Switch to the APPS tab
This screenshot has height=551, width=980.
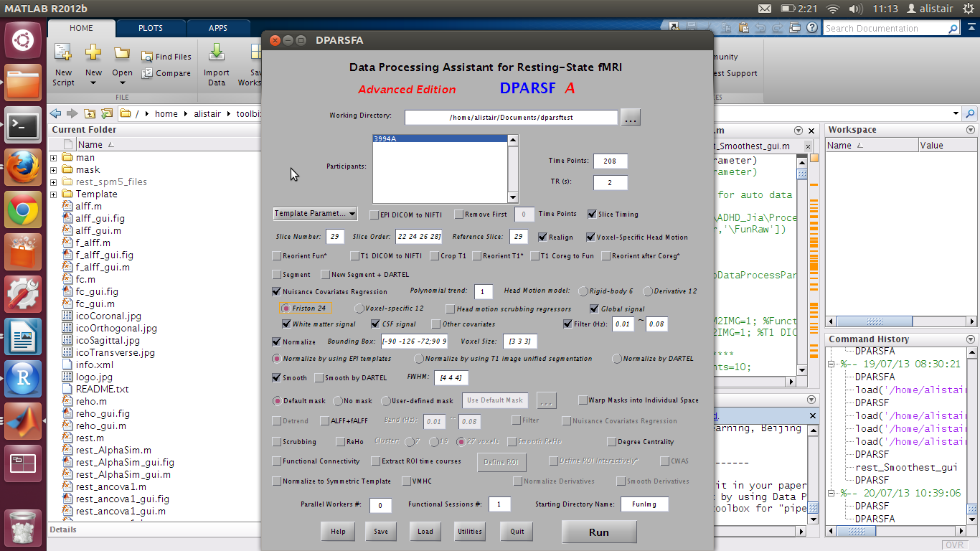(218, 29)
